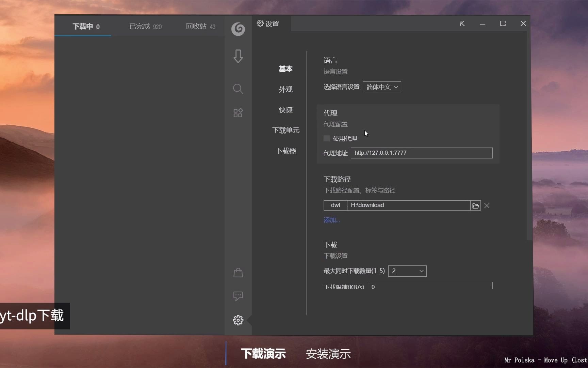Click the H:\download path field
588x368 pixels.
click(409, 205)
